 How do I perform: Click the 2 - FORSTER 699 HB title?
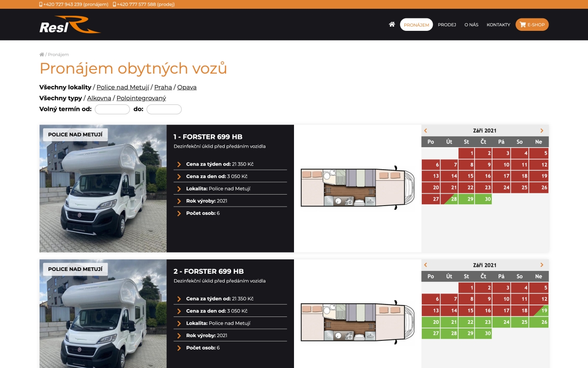209,271
